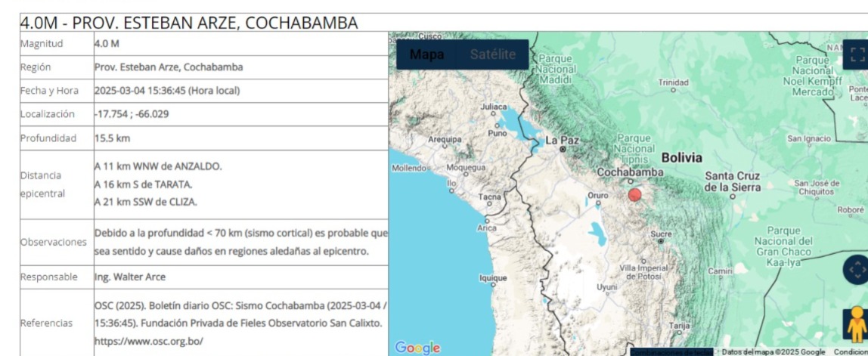Click text A 11 km WNW de ANZALDO
The image size is (868, 356).
[x=158, y=166]
